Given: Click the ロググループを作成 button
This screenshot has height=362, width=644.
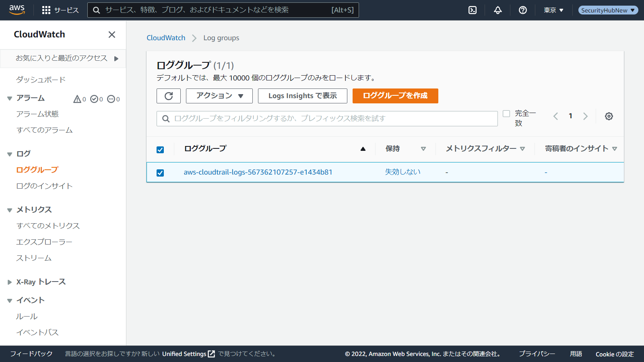Looking at the screenshot, I should click(x=395, y=96).
